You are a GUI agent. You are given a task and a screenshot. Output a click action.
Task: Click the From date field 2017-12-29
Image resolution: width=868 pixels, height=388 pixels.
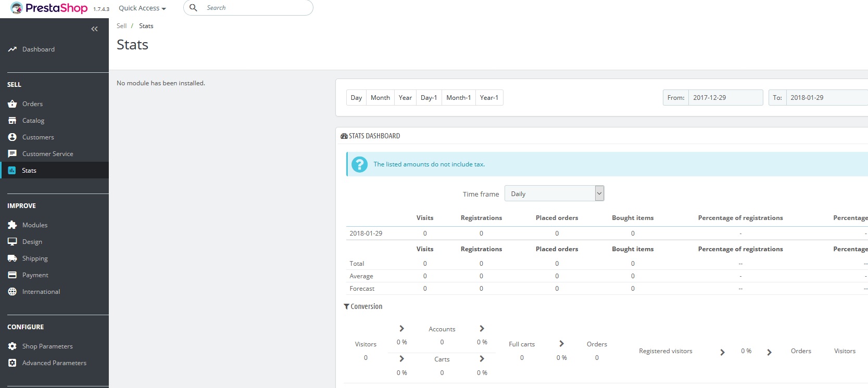[x=726, y=98]
